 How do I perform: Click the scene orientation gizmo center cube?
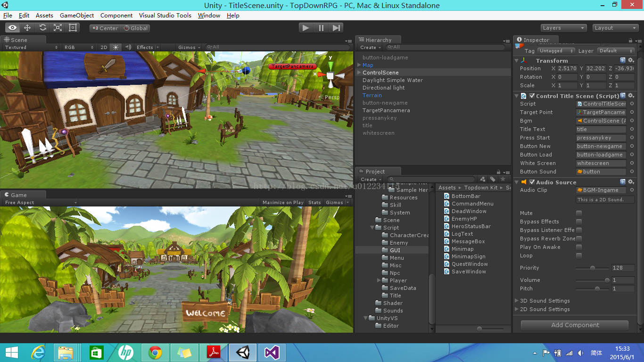click(330, 75)
